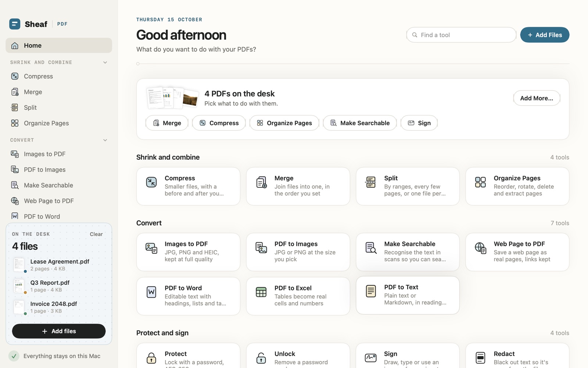The width and height of the screenshot is (588, 368).
Task: Open the PDF to Excel card
Action: [298, 296]
